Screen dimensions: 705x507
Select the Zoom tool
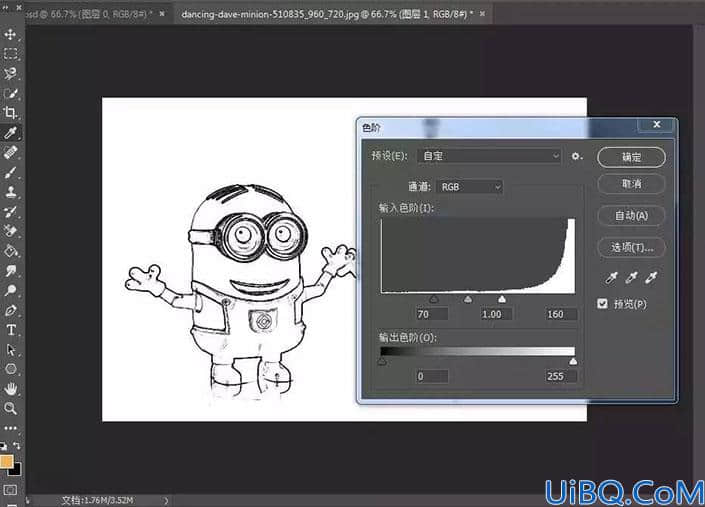coord(10,408)
